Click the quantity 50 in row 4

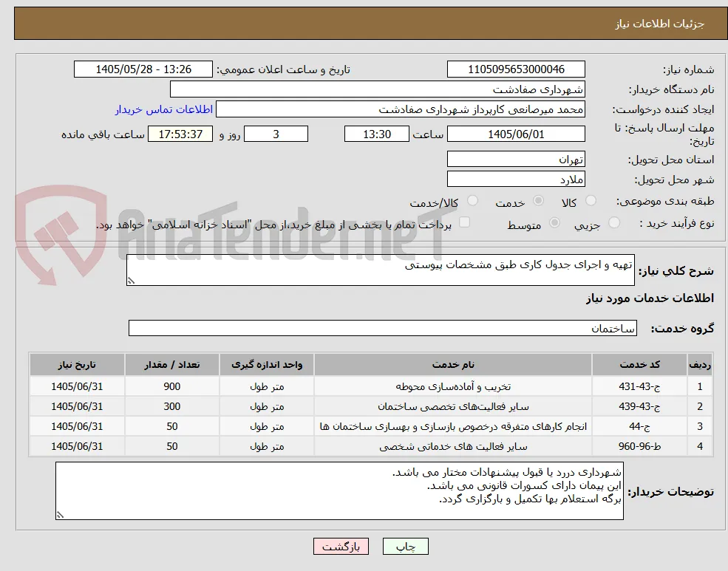pyautogui.click(x=171, y=446)
